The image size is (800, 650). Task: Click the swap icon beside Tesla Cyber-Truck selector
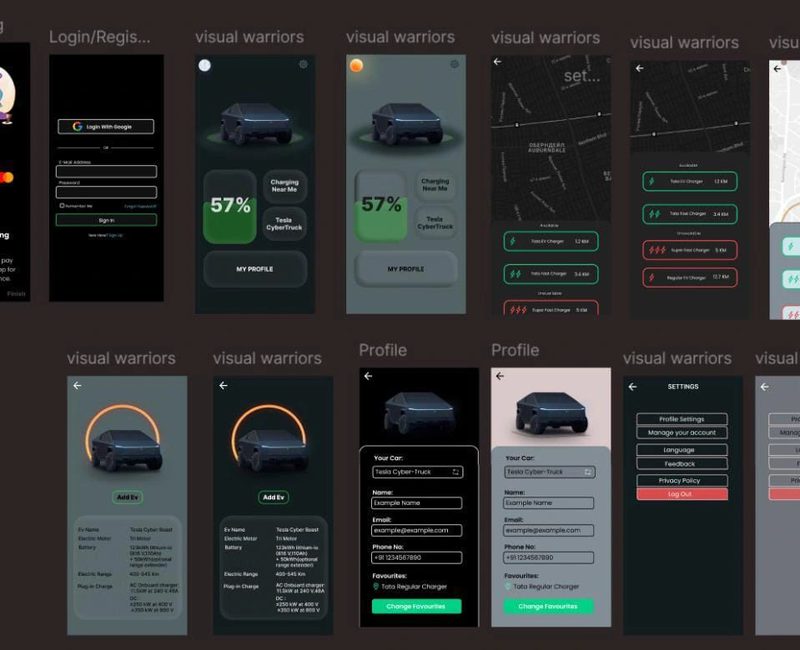[x=454, y=471]
